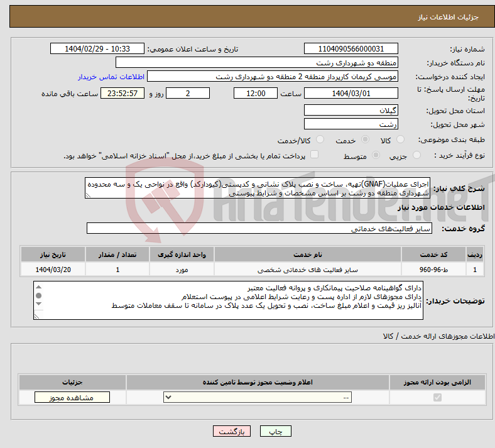Open the اطلاعات تماس خریدار link
Image resolution: width=495 pixels, height=448 pixels.
111,77
